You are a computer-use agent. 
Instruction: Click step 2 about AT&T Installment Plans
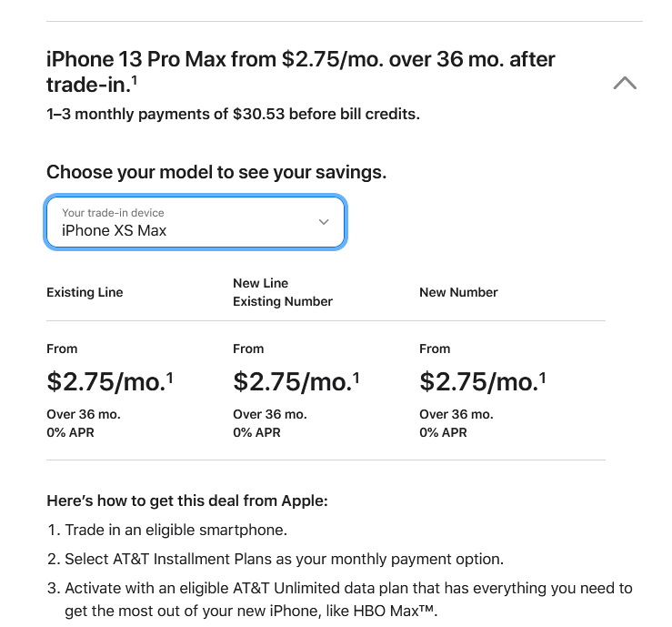coord(276,560)
